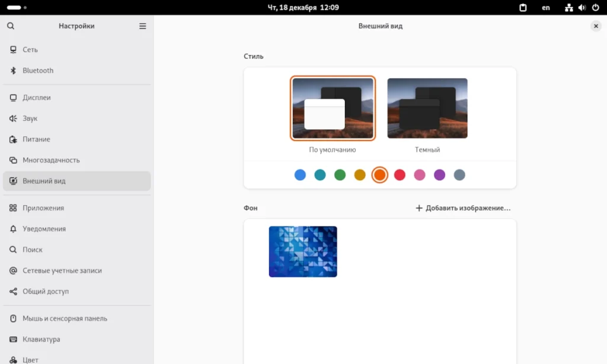Viewport: 607px width, 364px height.
Task: Open Сетевые учетные записи page
Action: pyautogui.click(x=76, y=271)
